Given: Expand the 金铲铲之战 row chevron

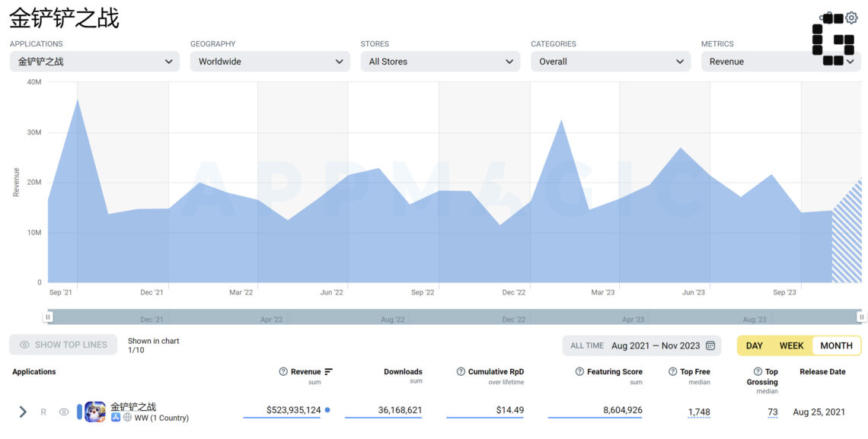Looking at the screenshot, I should tap(23, 412).
